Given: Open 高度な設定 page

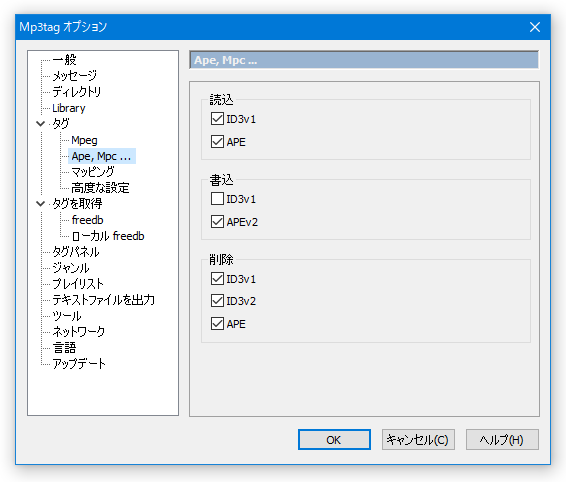Looking at the screenshot, I should (x=100, y=188).
